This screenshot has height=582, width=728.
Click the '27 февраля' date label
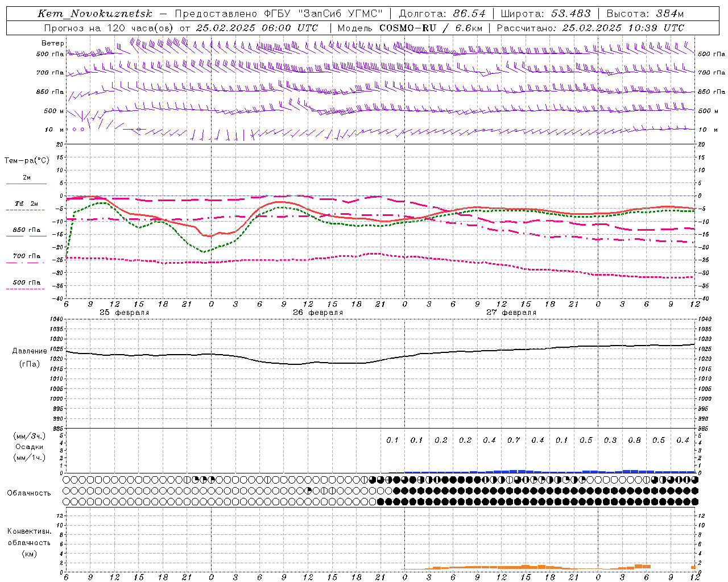[511, 313]
